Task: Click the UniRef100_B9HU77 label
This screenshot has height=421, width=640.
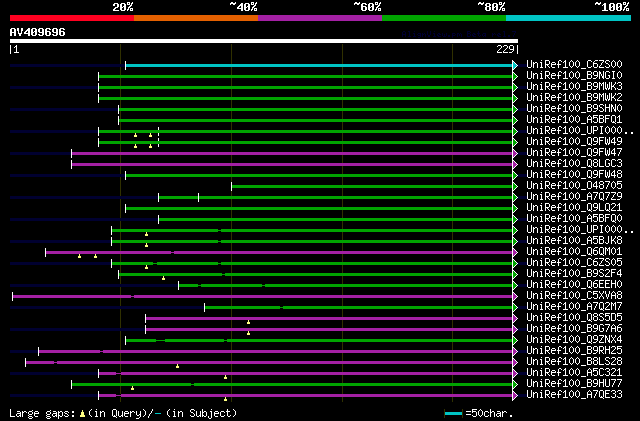Action: pyautogui.click(x=574, y=384)
